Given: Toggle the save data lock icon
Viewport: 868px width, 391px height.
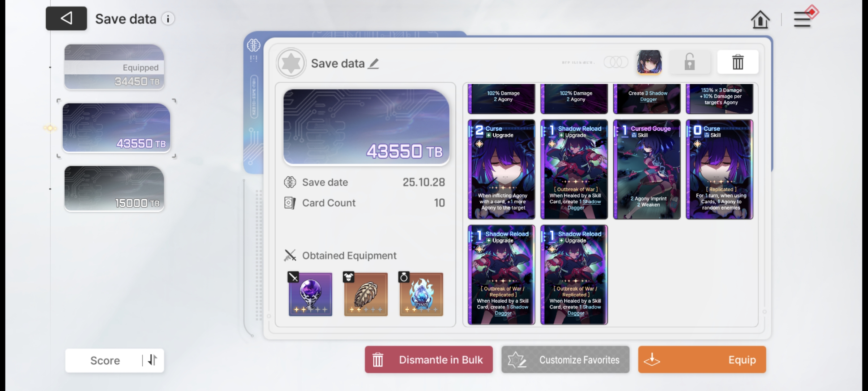Looking at the screenshot, I should (x=690, y=62).
